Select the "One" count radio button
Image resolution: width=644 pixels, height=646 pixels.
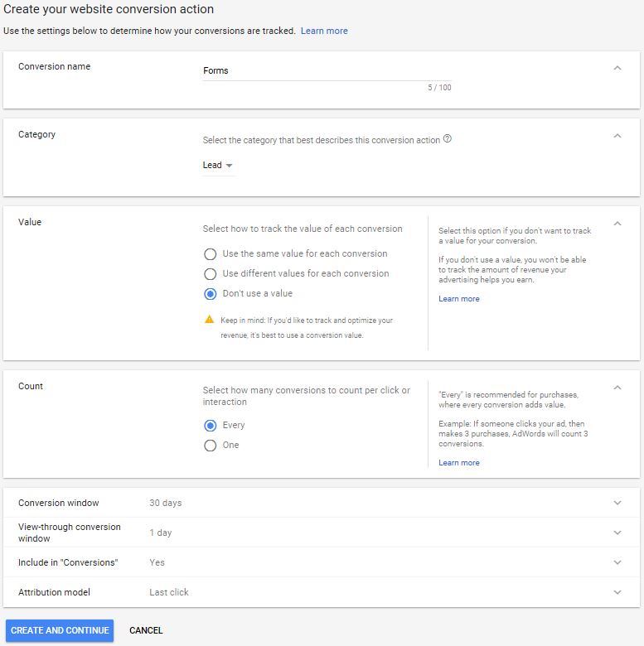[211, 446]
